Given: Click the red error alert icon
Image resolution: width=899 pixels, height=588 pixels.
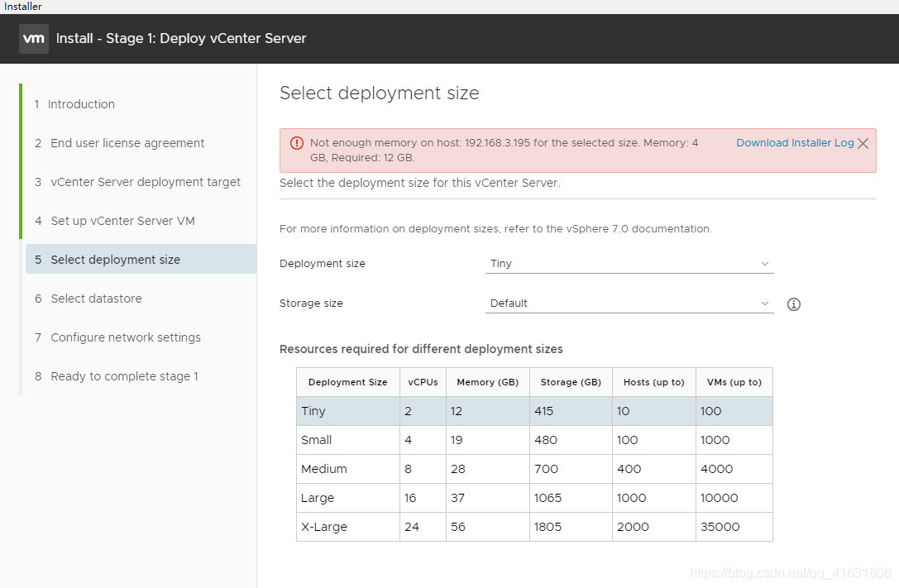Looking at the screenshot, I should point(297,143).
